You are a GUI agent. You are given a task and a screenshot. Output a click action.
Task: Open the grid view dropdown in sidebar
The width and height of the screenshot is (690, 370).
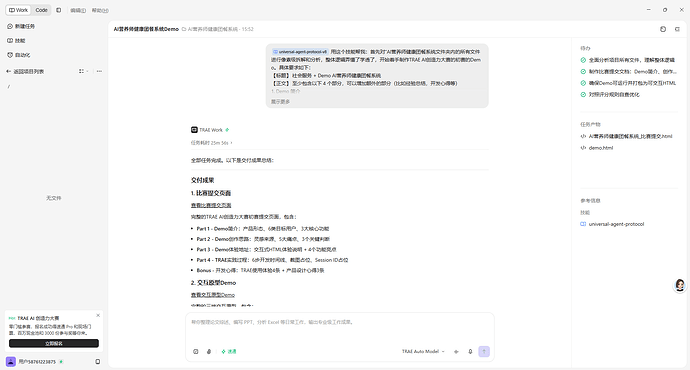coord(83,71)
